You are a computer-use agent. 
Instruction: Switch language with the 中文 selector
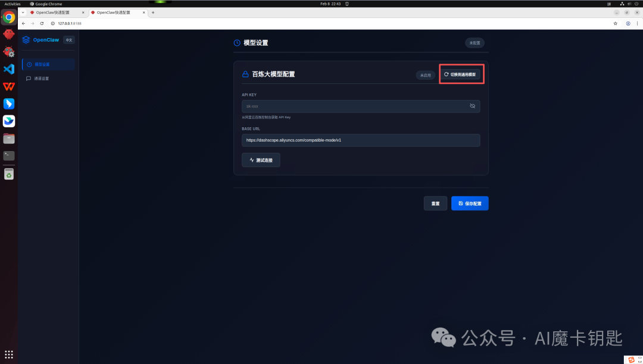[69, 40]
